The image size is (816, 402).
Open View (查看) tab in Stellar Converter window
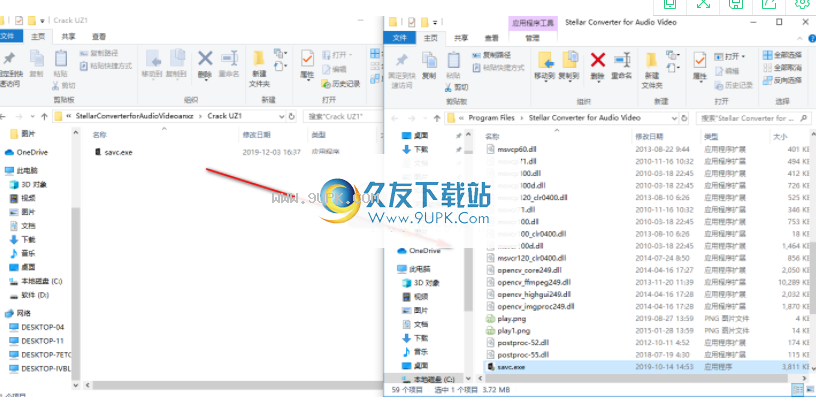(491, 38)
